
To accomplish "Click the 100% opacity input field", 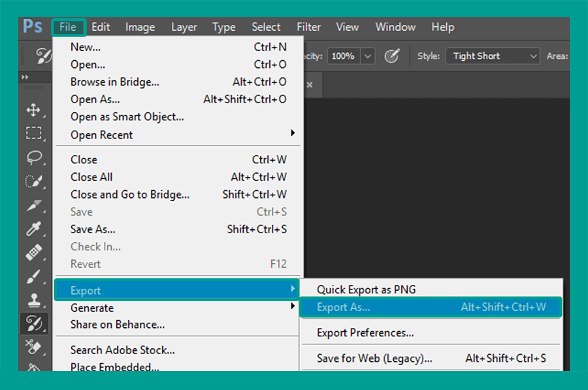I will [x=344, y=56].
